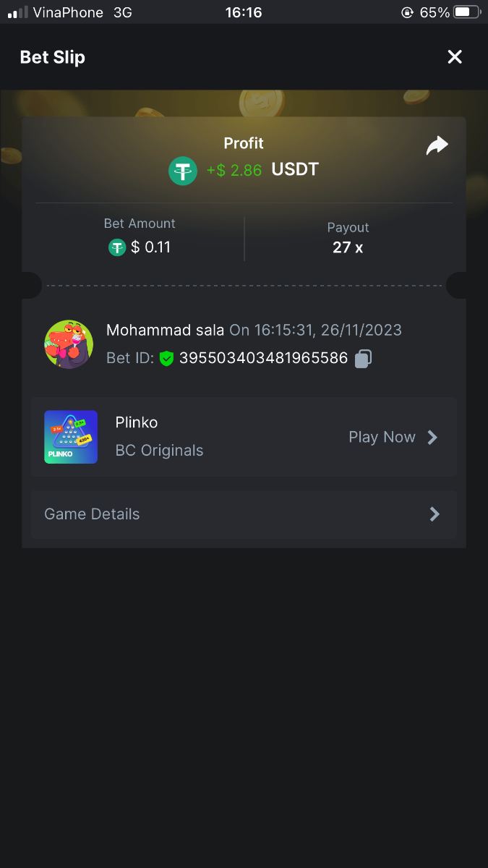Tap the battery indicator in status bar
This screenshot has height=868, width=488.
(x=466, y=12)
